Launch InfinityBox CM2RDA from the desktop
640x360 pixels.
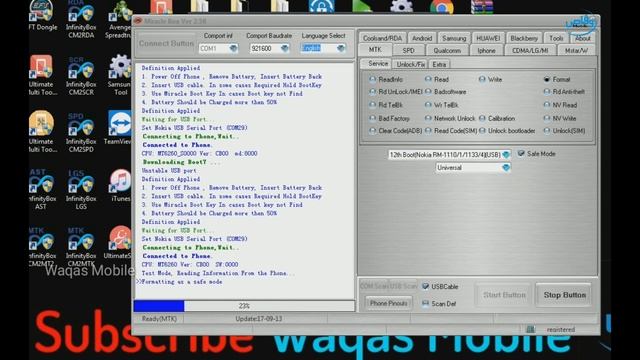(81, 20)
